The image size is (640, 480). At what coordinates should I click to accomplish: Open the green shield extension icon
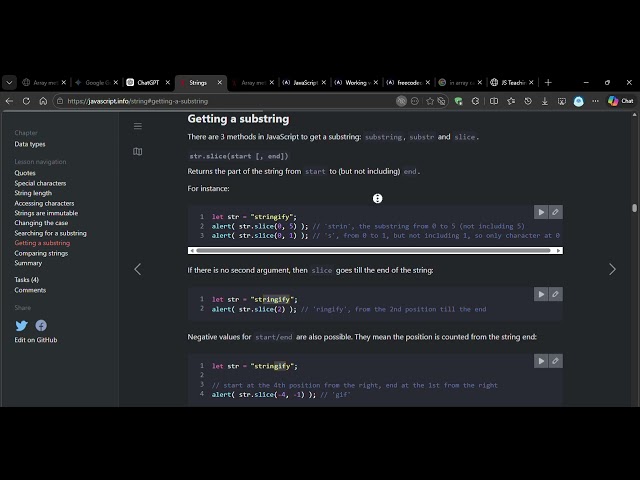[458, 101]
